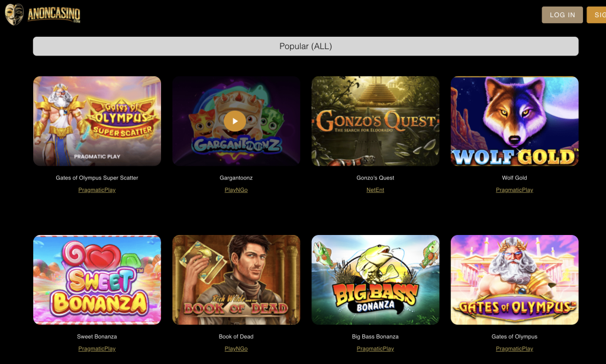The image size is (606, 364).
Task: Select the Book of Dead thumbnail
Action: pos(236,280)
